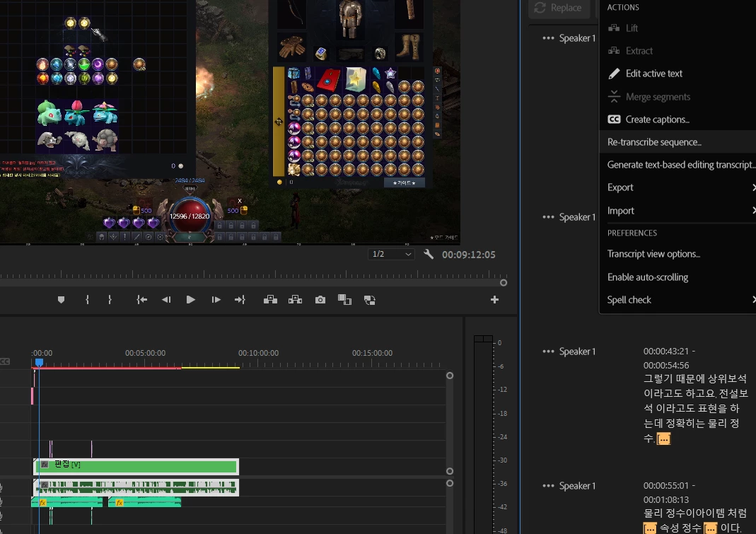Step forward one frame
The image size is (756, 534).
point(216,300)
